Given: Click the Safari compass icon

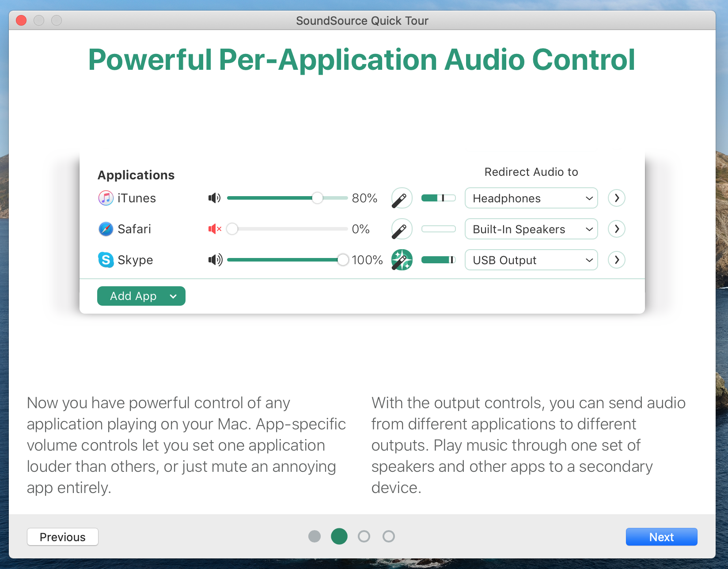Looking at the screenshot, I should coord(106,229).
